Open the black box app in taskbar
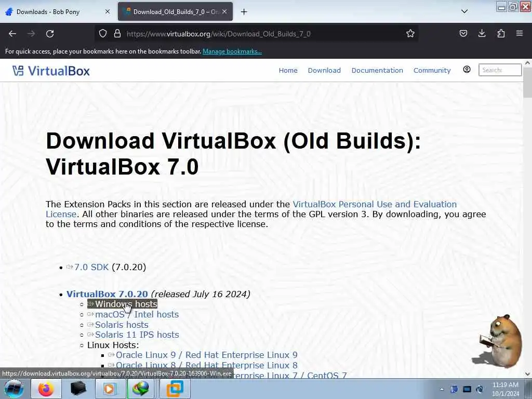Screen dimensions: 532x399 point(78,389)
